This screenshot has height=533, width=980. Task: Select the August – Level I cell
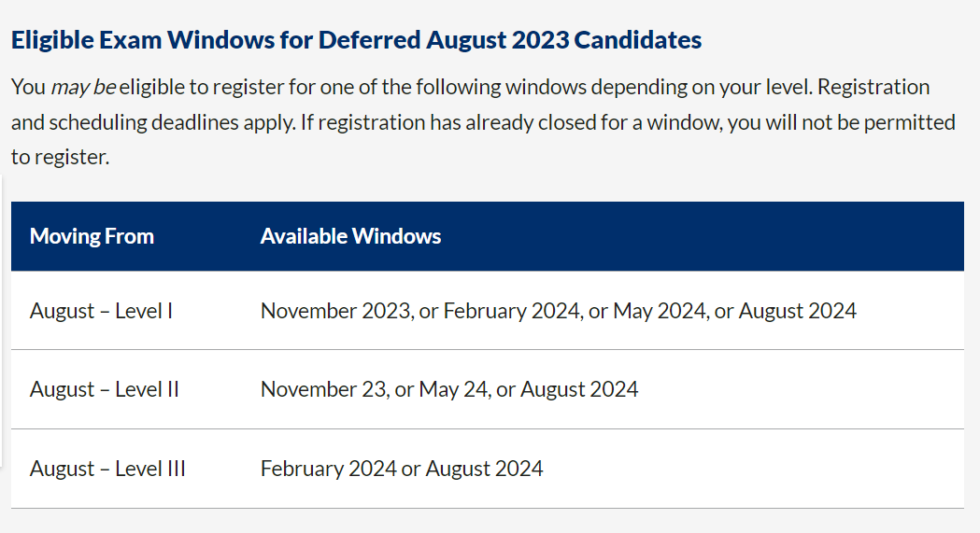[101, 311]
